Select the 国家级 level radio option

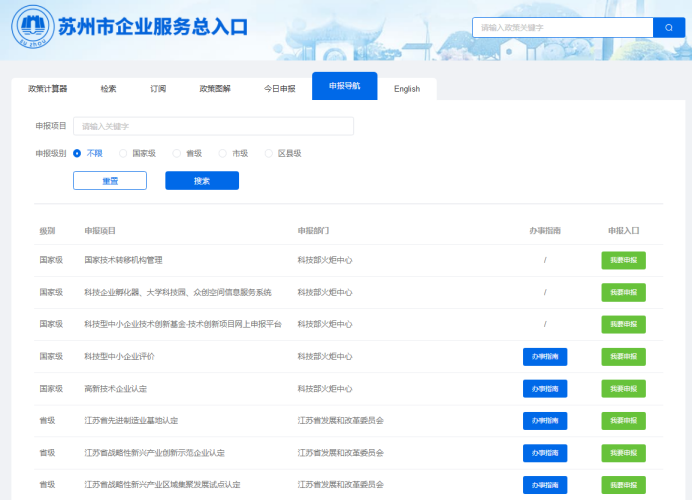(x=123, y=153)
